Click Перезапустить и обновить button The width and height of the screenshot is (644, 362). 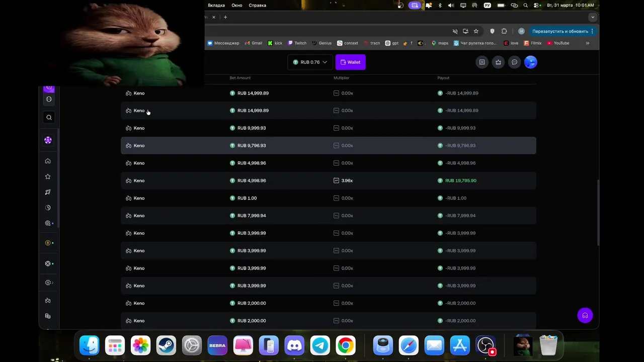(x=560, y=31)
